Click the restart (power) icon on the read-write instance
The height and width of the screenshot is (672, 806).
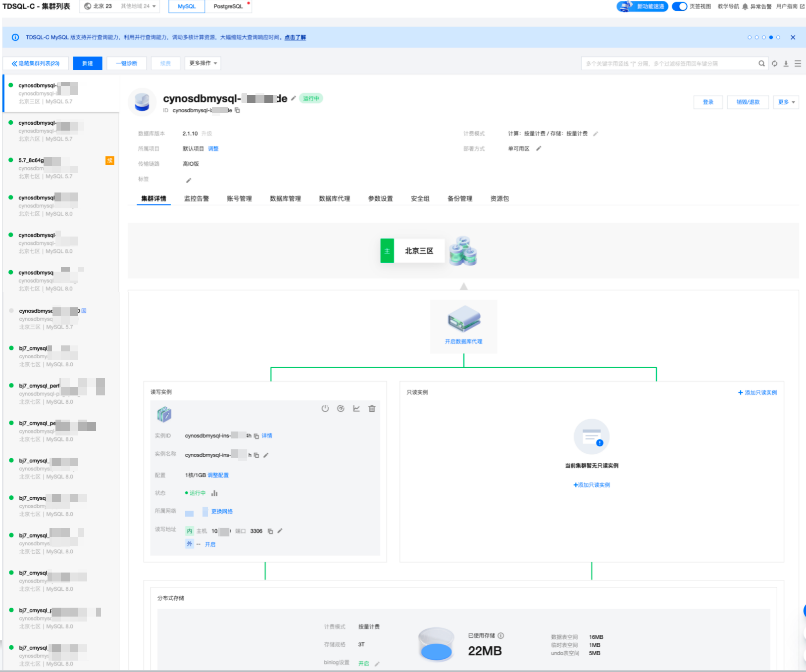click(325, 409)
